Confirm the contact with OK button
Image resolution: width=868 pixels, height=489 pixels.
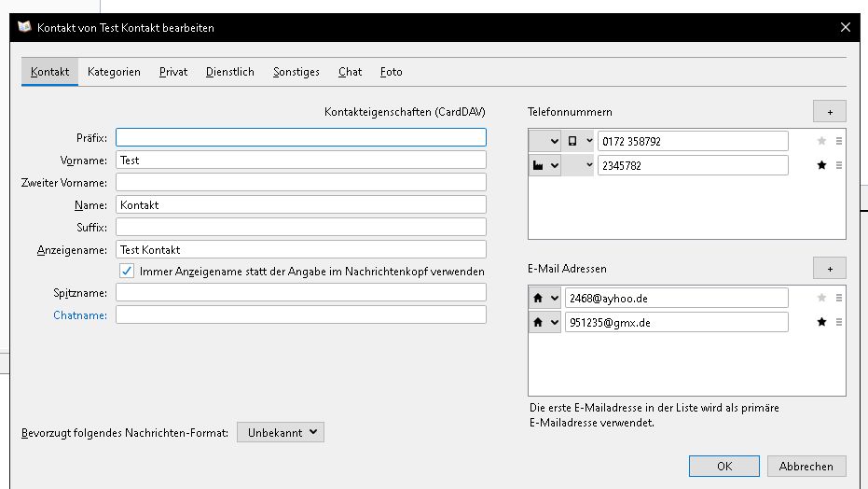pos(724,467)
